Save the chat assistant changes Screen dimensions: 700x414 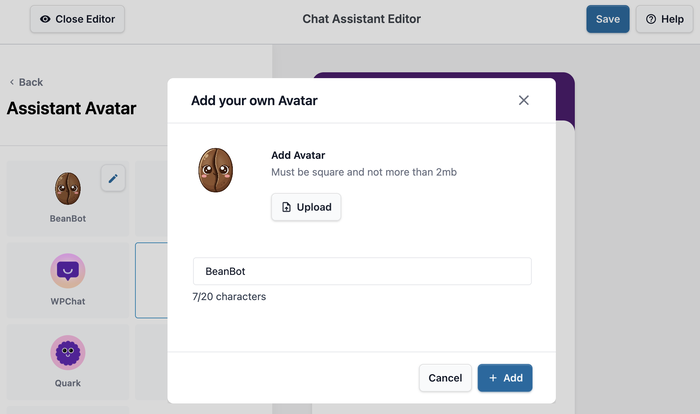click(608, 19)
